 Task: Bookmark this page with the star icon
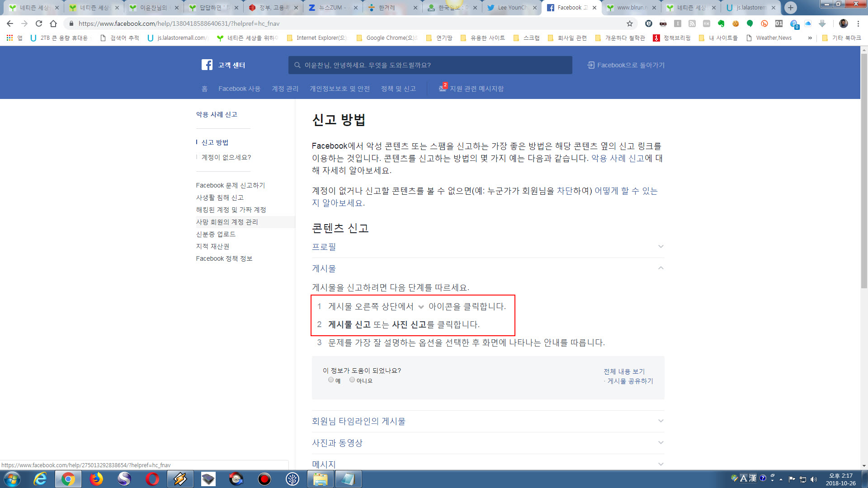pos(629,23)
